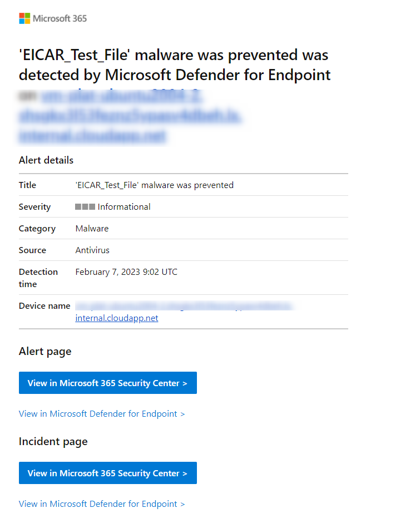Image resolution: width=420 pixels, height=523 pixels.
Task: Click the 'Severity' row label
Action: point(34,207)
